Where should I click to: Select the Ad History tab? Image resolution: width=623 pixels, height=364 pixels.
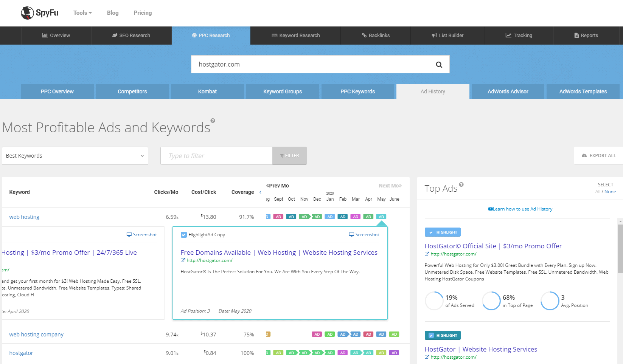click(x=433, y=91)
